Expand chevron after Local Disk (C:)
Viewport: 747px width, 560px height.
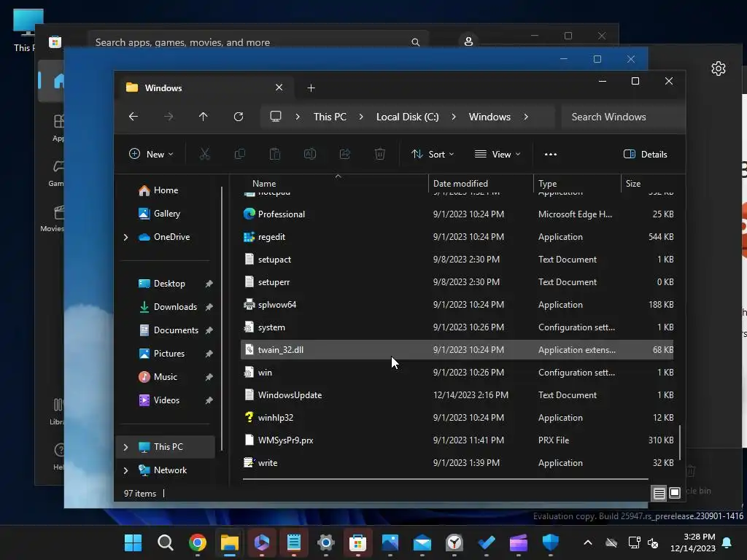coord(454,117)
